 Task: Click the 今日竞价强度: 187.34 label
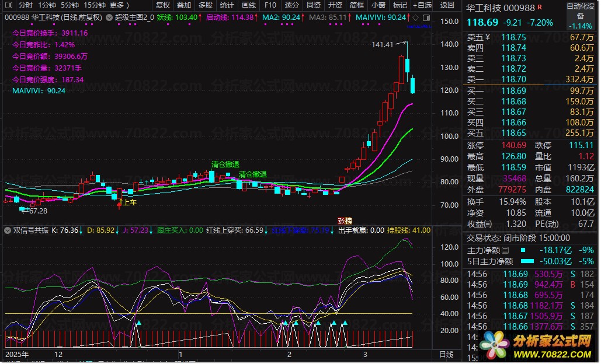coord(48,79)
